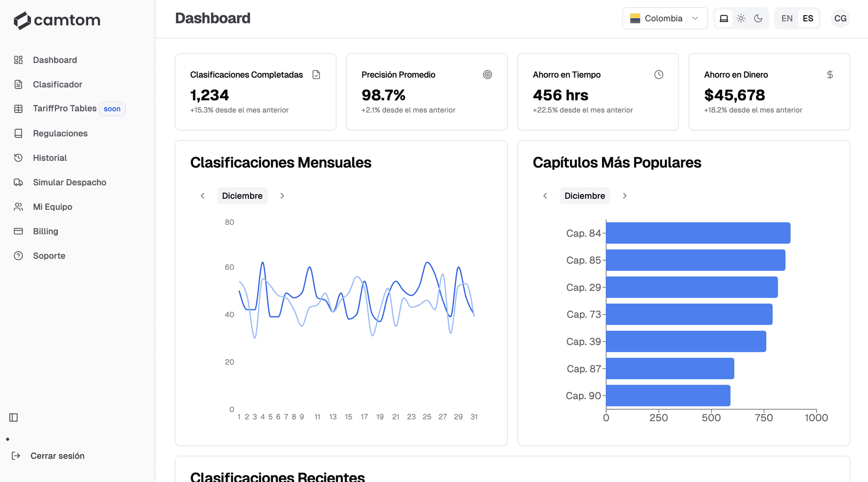
Task: Open the CG user avatar menu
Action: pyautogui.click(x=840, y=19)
